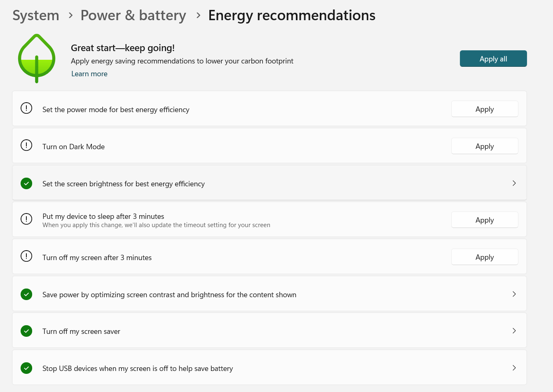Click the green checkmark for optimizing screen contrast
This screenshot has width=553, height=392.
26,294
